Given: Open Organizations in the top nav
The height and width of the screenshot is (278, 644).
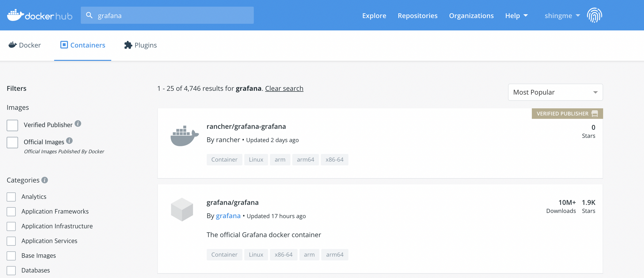Looking at the screenshot, I should tap(471, 15).
